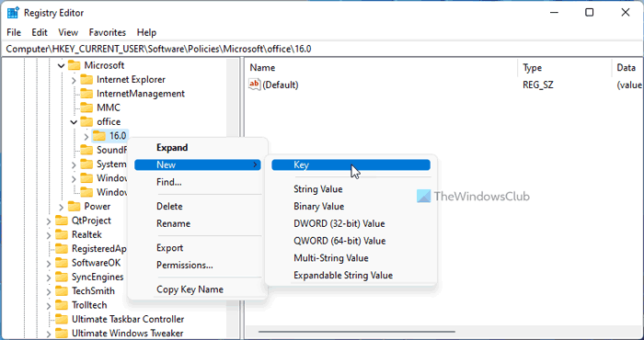This screenshot has height=340, width=644.
Task: Click the Realtek folder icon
Action: (x=62, y=234)
